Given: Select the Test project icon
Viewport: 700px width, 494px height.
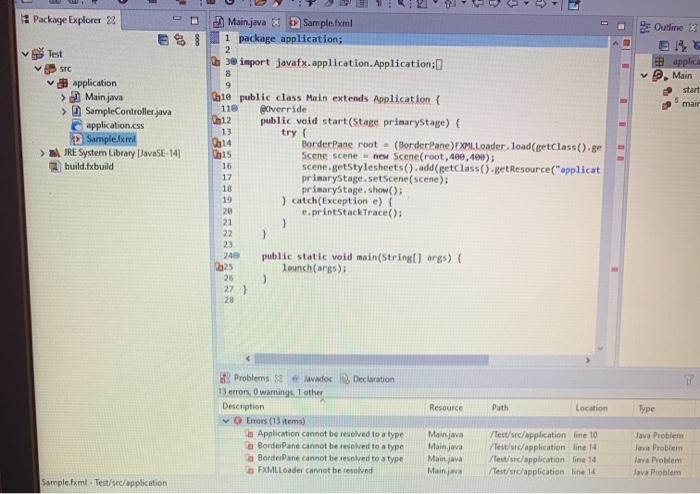Looking at the screenshot, I should pyautogui.click(x=38, y=54).
